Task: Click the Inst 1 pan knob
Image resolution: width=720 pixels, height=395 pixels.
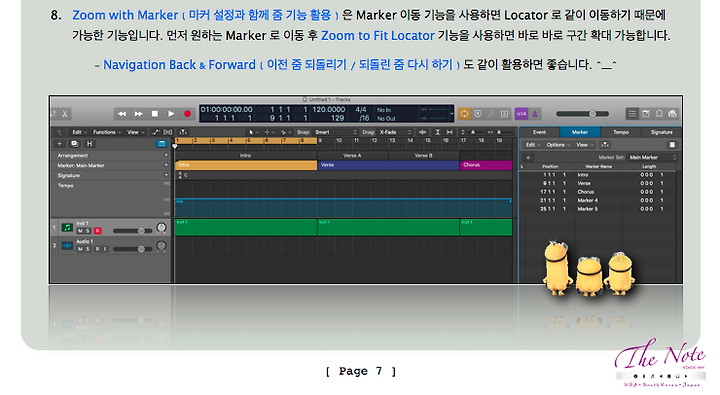Action: click(161, 227)
